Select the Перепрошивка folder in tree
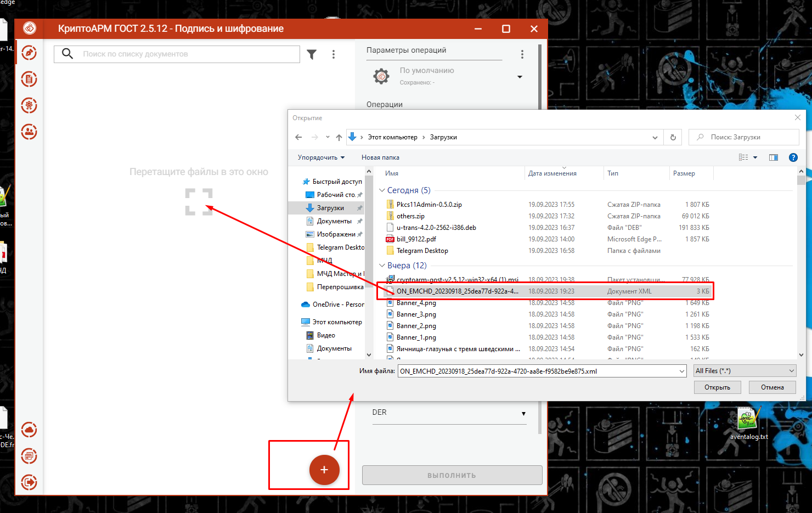 tap(335, 287)
